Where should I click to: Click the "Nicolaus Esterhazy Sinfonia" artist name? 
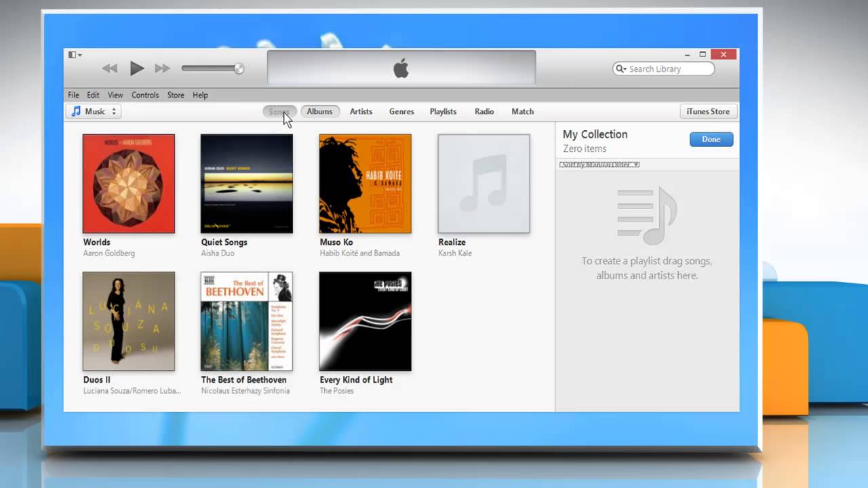[245, 391]
